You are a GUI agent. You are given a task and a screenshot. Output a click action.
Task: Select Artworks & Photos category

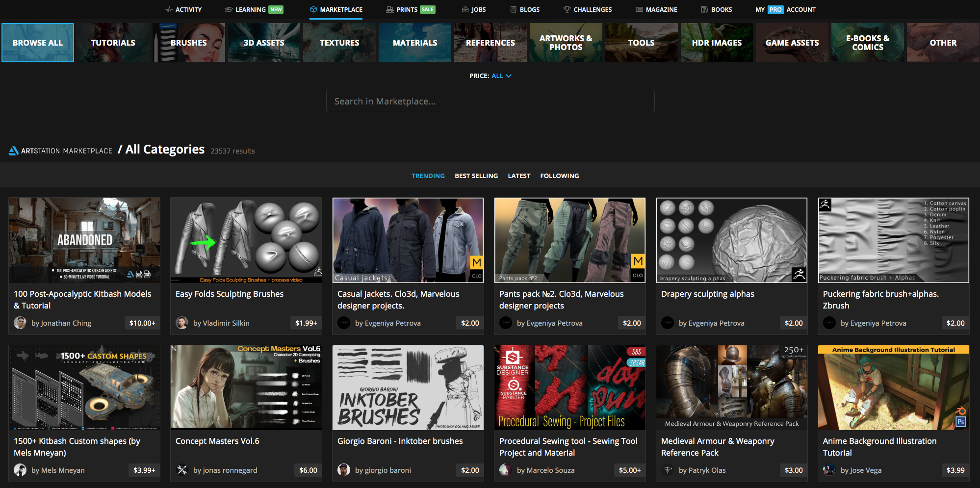(x=566, y=43)
